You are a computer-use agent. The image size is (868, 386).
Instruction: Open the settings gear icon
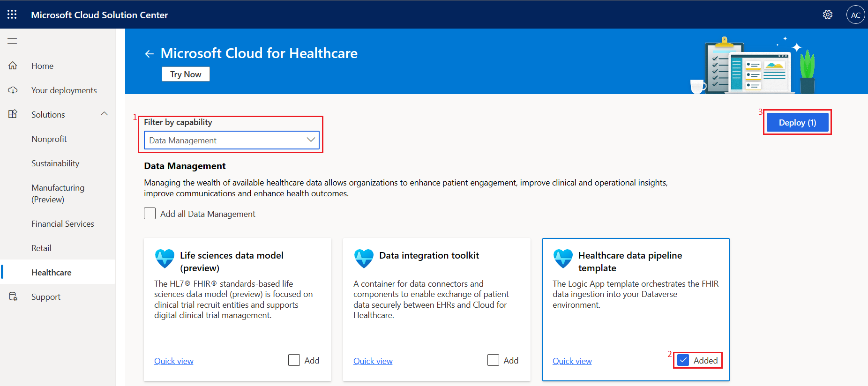[x=828, y=15]
